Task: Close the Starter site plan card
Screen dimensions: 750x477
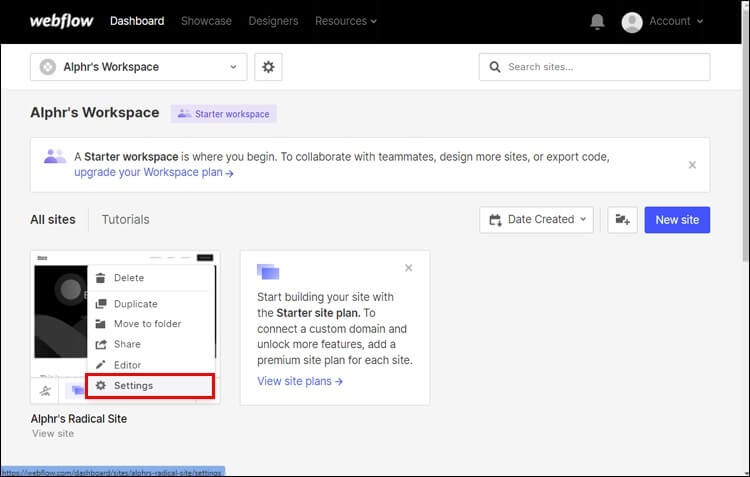Action: pyautogui.click(x=408, y=268)
